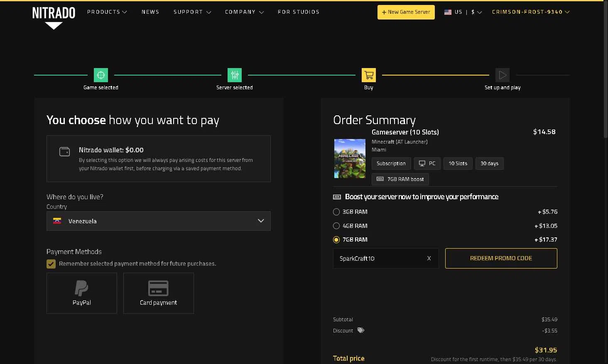
Task: Click the credit card payment icon
Action: pyautogui.click(x=158, y=288)
